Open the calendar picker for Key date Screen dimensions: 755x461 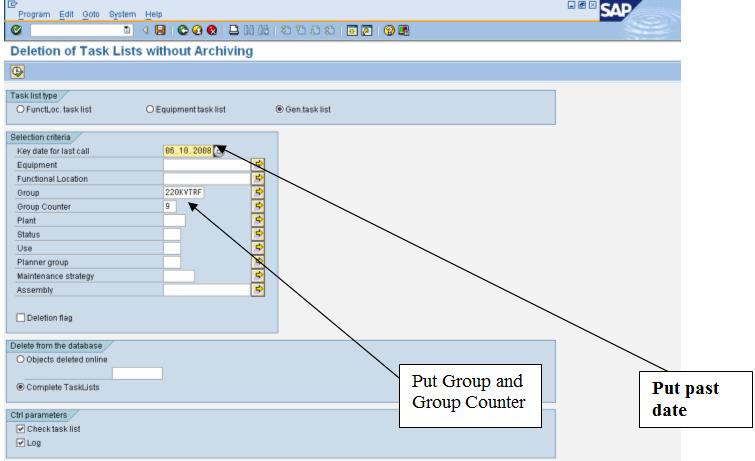[x=218, y=151]
